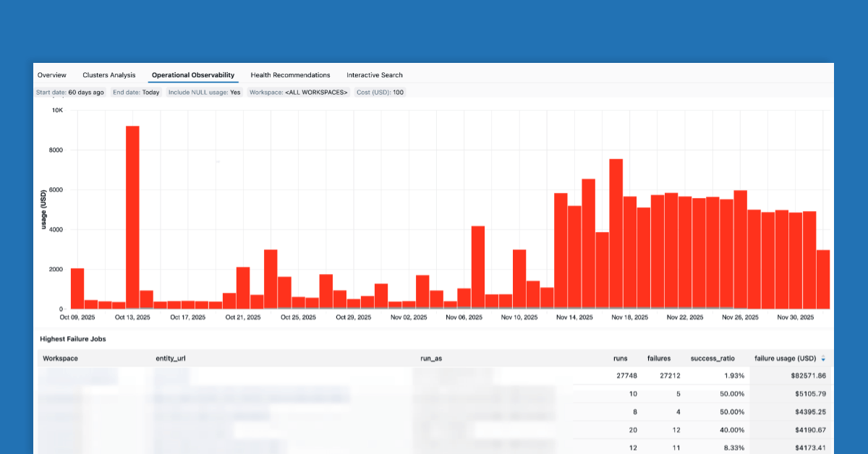Viewport: 868px width, 454px height.
Task: Sort the table by the runs column
Action: 620,358
